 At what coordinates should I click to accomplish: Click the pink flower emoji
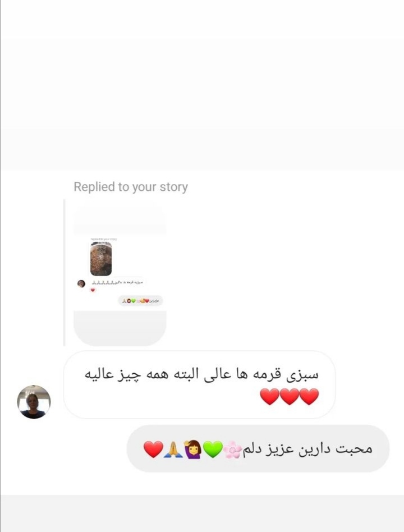tap(232, 450)
